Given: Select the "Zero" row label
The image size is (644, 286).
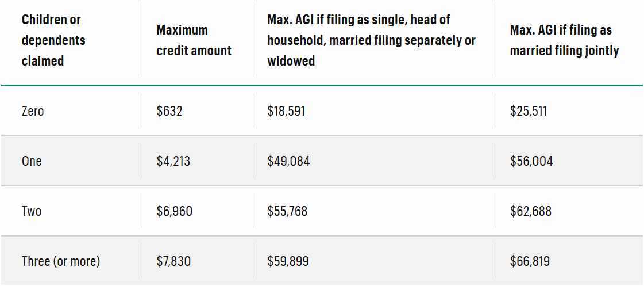Looking at the screenshot, I should click(33, 110).
